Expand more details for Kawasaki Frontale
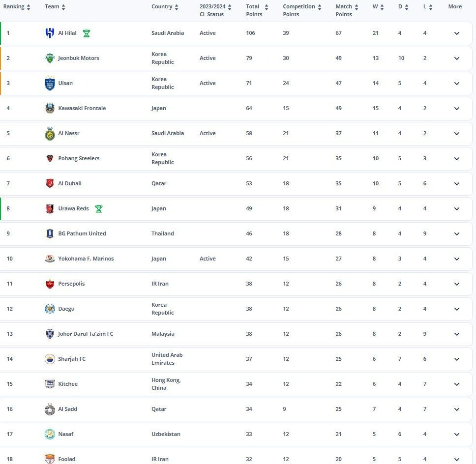 coord(456,108)
